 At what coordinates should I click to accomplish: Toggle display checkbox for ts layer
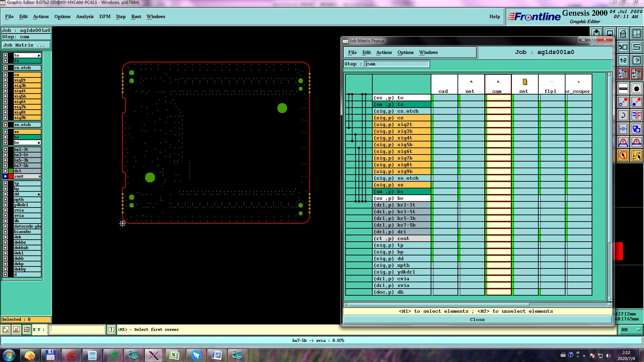[x=5, y=61]
